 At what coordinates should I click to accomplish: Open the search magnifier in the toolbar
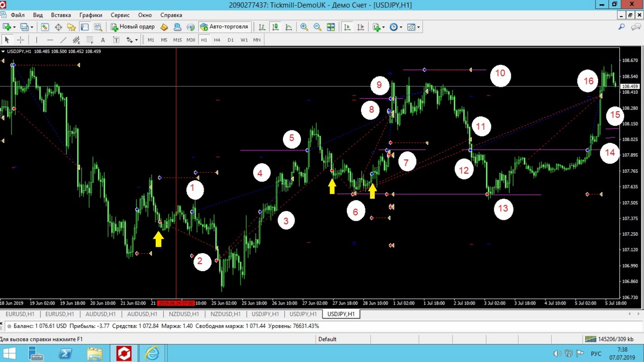(x=622, y=27)
